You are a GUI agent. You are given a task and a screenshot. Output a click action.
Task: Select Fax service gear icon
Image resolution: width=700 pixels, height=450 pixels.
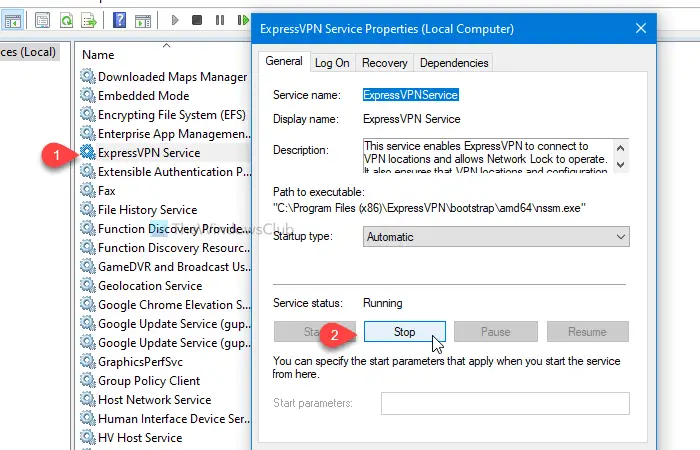point(88,190)
